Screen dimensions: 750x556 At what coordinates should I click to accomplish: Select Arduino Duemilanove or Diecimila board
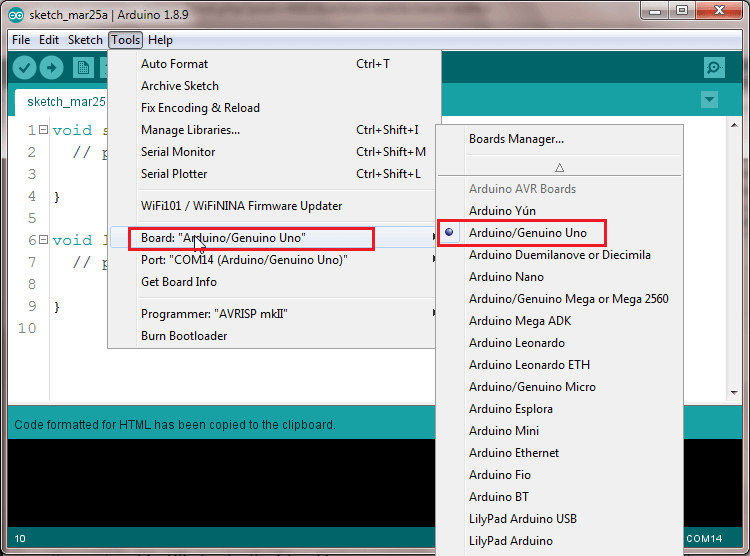pos(560,255)
